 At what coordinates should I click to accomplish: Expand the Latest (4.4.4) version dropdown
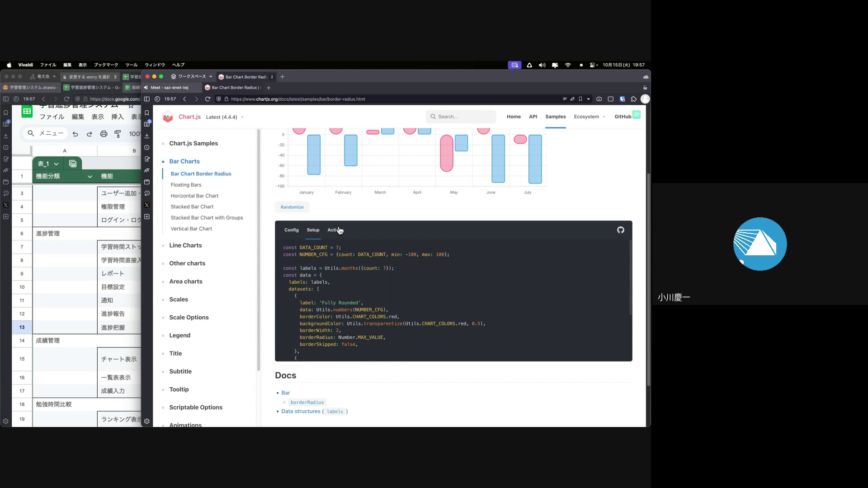pyautogui.click(x=225, y=117)
